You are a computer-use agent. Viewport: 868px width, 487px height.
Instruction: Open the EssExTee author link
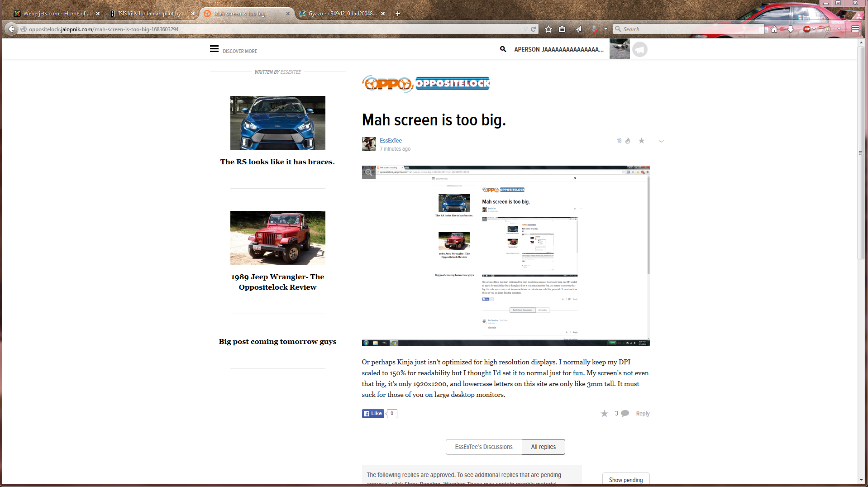click(391, 141)
